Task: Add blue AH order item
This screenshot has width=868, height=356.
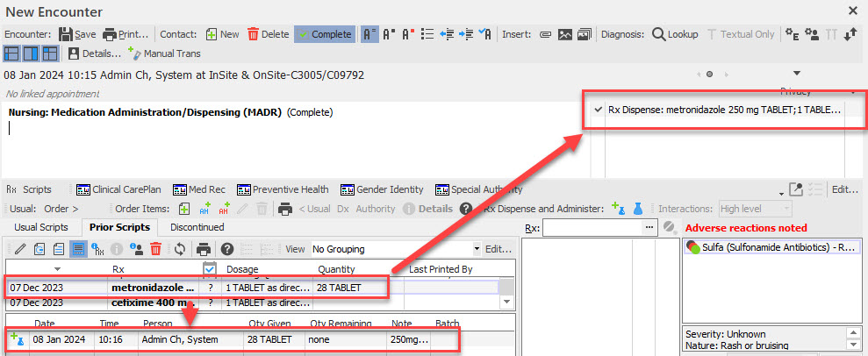Action: [204, 209]
